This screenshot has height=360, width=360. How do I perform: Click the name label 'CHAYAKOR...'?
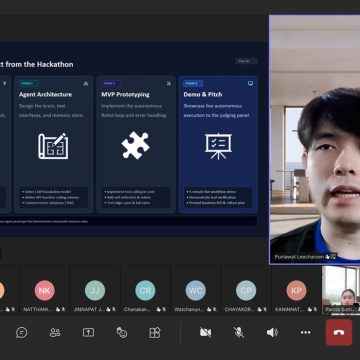pos(239,309)
